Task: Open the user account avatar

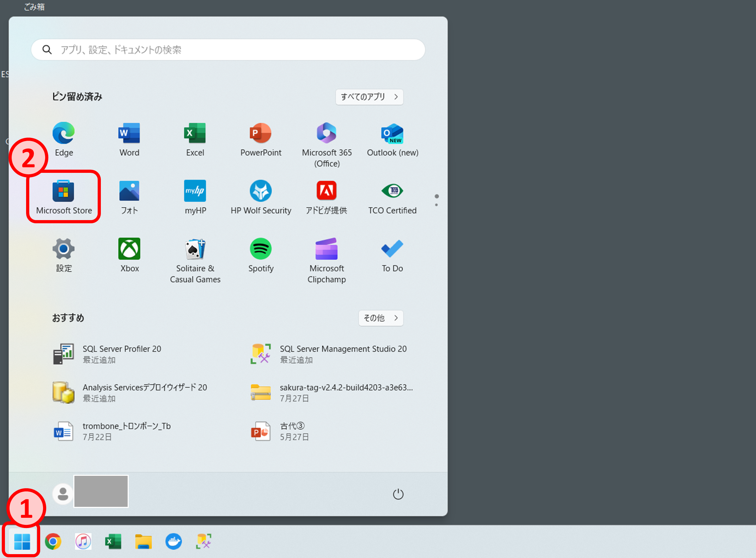Action: point(63,494)
